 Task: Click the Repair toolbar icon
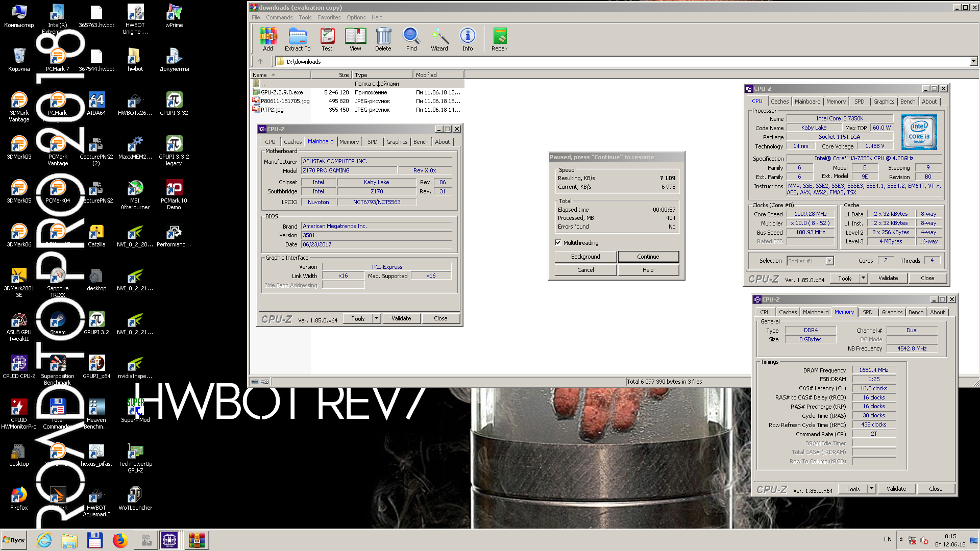click(500, 39)
